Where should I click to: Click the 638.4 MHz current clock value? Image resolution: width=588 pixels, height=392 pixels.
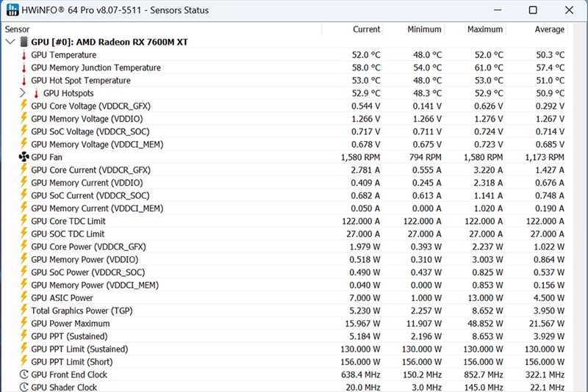[361, 375]
